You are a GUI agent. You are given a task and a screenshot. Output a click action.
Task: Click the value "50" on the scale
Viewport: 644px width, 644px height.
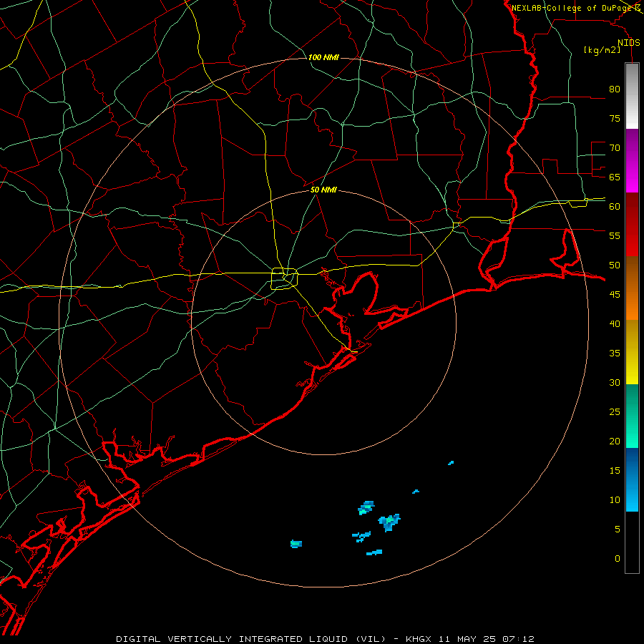pyautogui.click(x=615, y=265)
